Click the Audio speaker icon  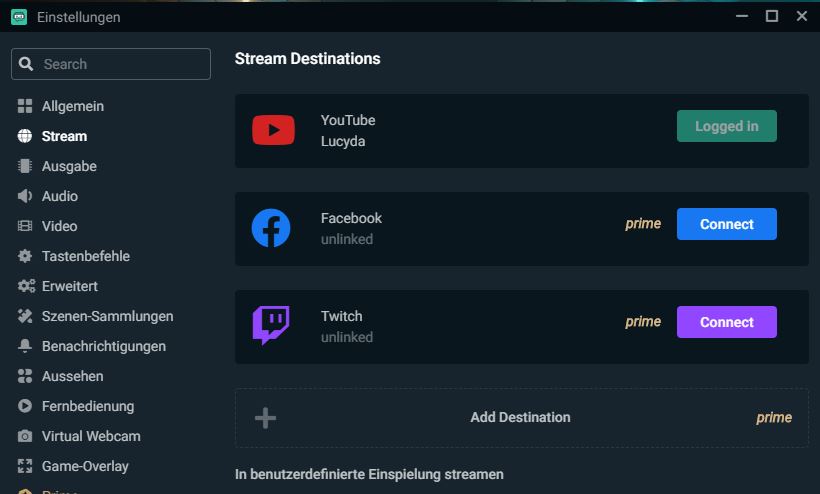click(25, 196)
